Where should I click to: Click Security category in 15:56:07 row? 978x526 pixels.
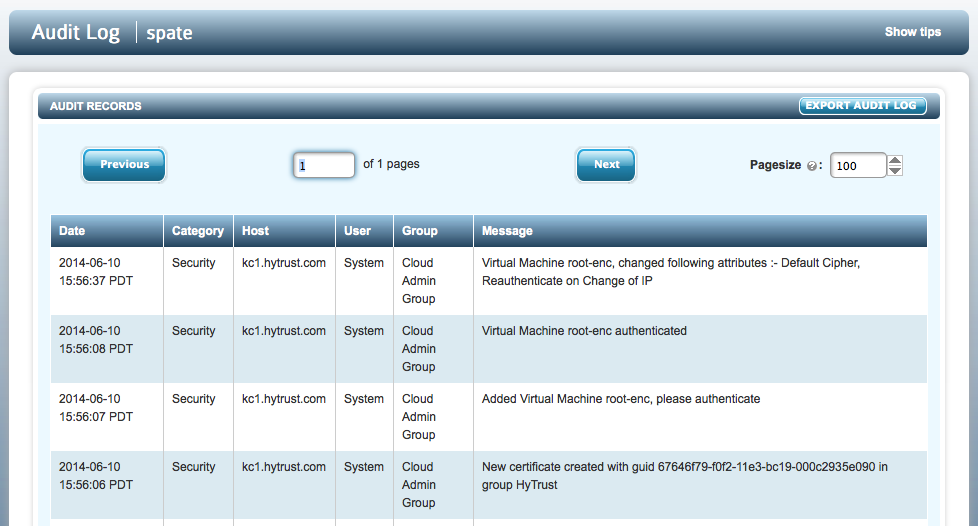193,399
